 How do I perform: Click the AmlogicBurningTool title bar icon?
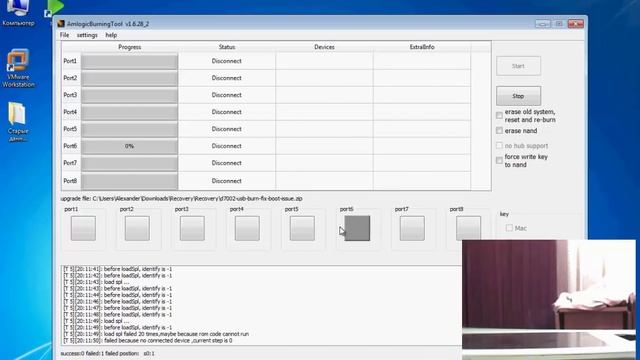point(61,24)
